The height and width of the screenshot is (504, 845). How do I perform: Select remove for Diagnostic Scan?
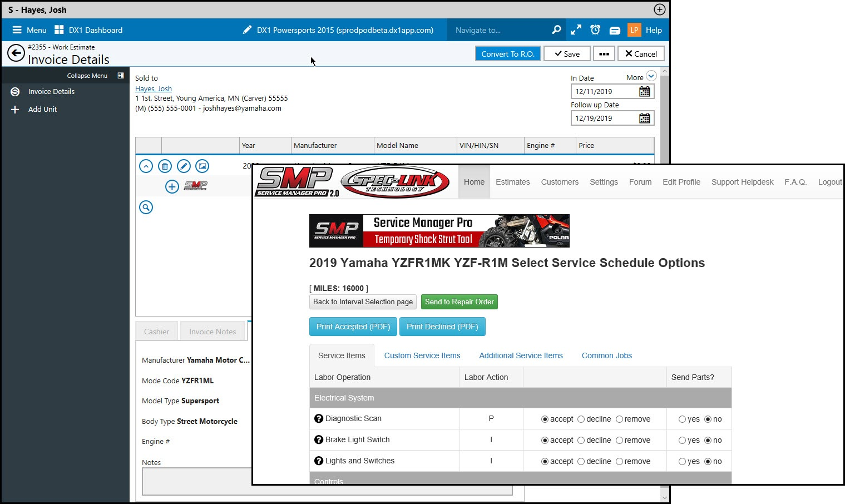(619, 419)
